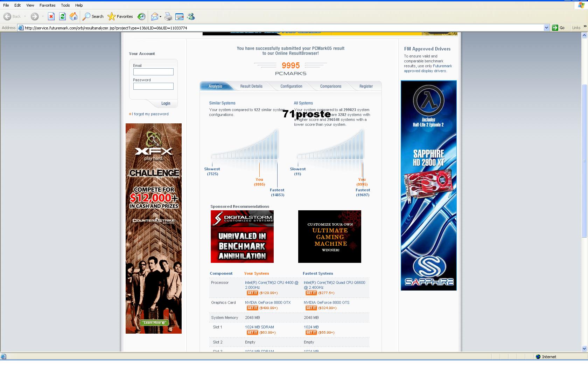
Task: Open the Help menu
Action: coord(79,5)
